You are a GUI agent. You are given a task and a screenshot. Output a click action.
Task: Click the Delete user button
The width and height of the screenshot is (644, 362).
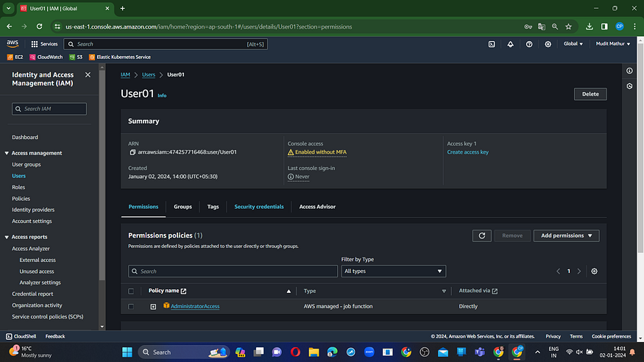point(590,94)
